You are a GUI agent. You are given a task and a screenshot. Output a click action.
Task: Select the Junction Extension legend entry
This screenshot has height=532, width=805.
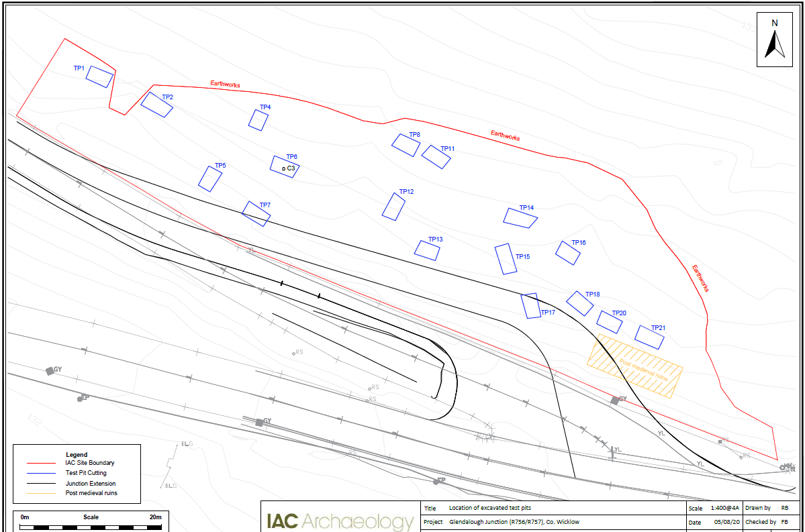pyautogui.click(x=90, y=483)
